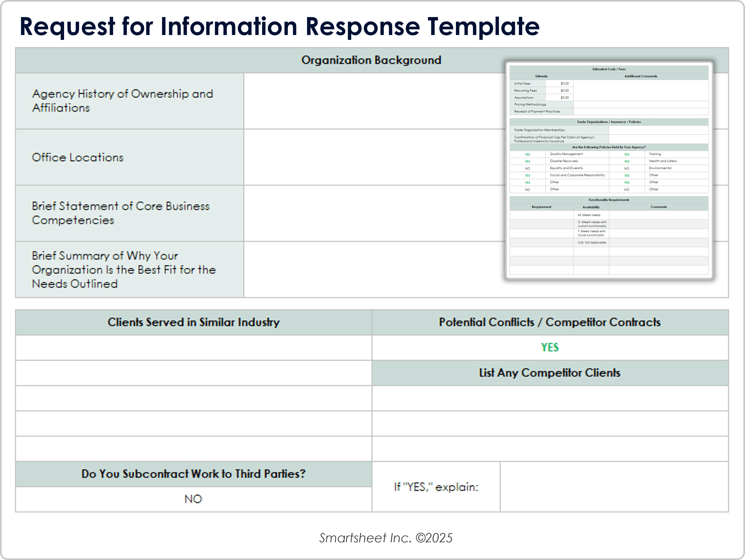Click the Organization Background header
The height and width of the screenshot is (560, 745).
coord(371,60)
